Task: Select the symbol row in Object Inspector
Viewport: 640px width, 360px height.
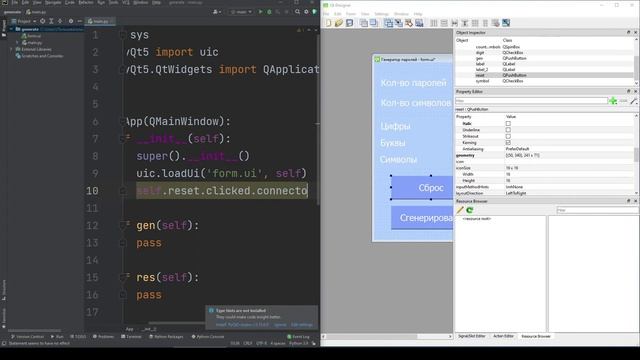Action: coord(545,81)
